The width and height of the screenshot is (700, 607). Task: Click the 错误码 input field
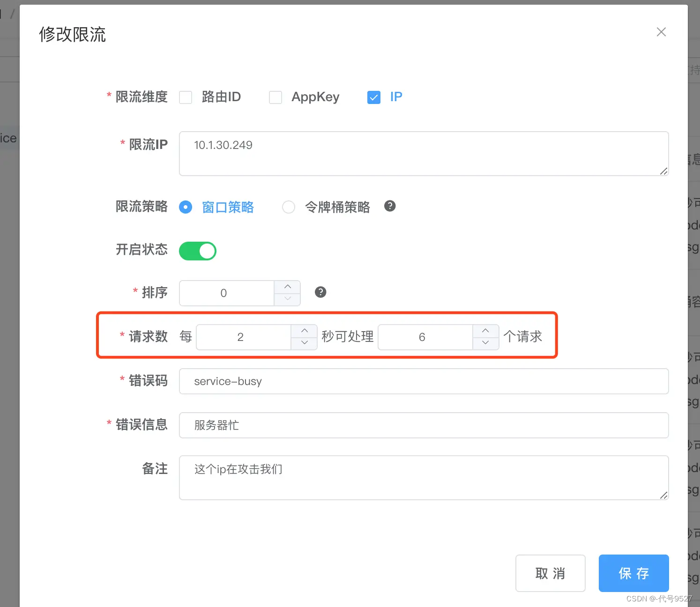[424, 381]
